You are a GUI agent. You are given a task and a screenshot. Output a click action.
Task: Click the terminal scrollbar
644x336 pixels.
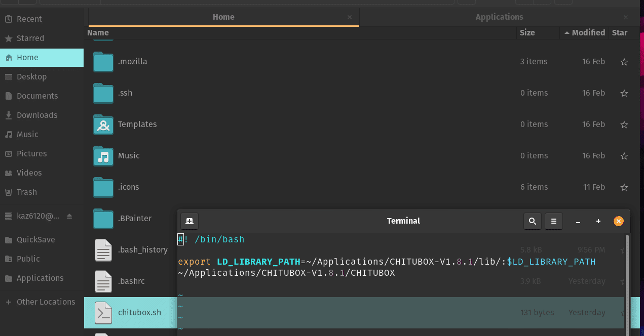[x=628, y=278]
